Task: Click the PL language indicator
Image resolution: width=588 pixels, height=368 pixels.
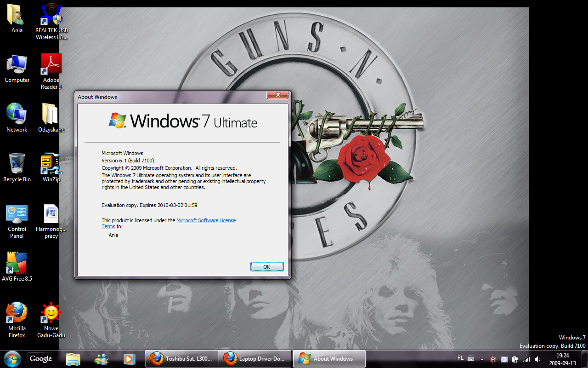Action: coord(461,358)
